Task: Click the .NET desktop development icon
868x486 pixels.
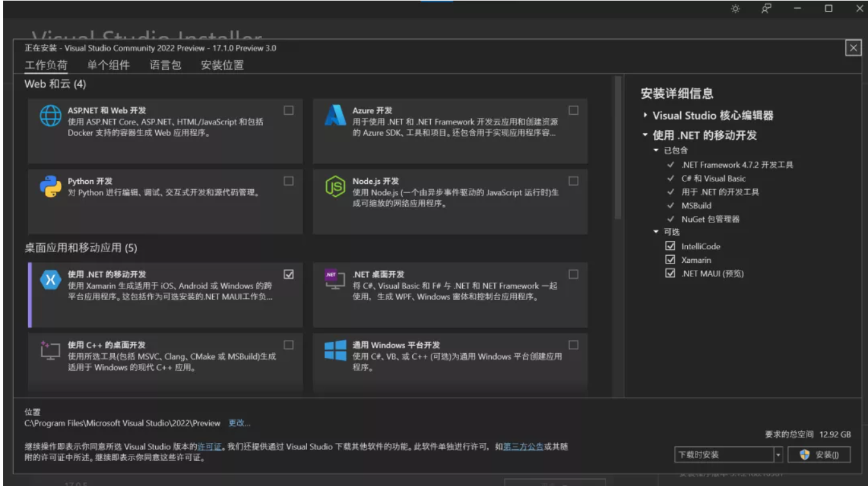Action: [x=335, y=280]
